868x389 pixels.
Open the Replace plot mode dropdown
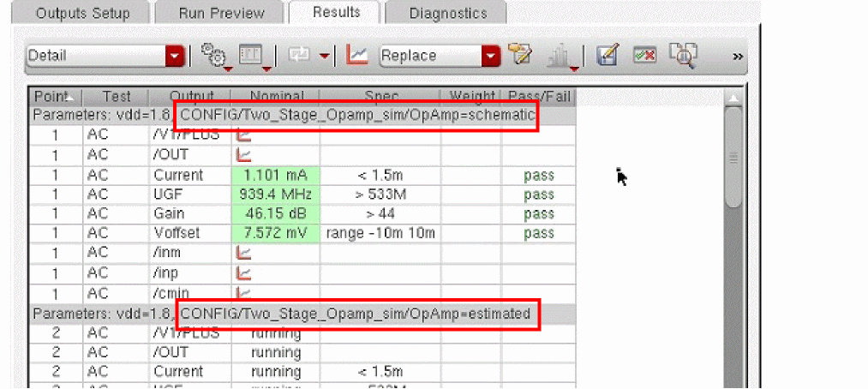coord(490,56)
